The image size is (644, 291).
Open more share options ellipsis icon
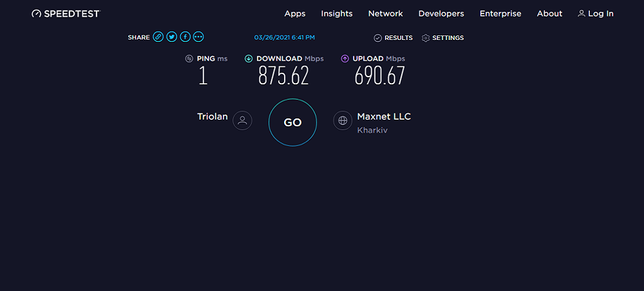pyautogui.click(x=198, y=37)
